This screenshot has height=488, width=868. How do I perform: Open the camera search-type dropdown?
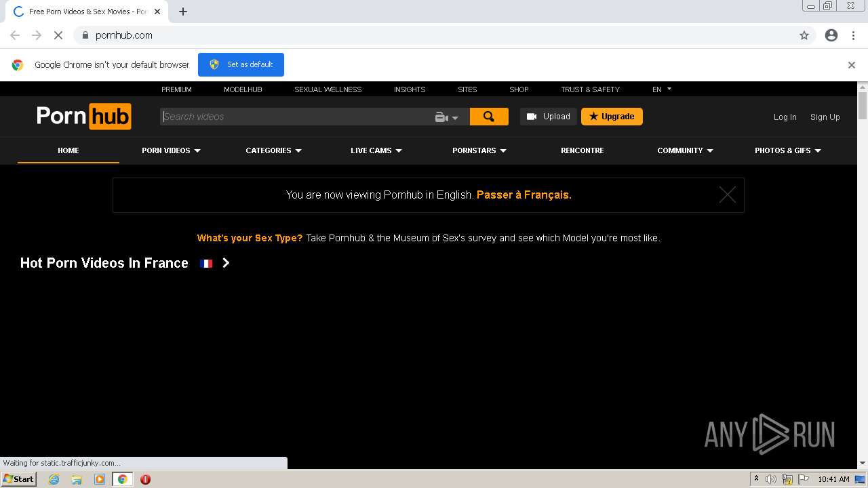[447, 117]
